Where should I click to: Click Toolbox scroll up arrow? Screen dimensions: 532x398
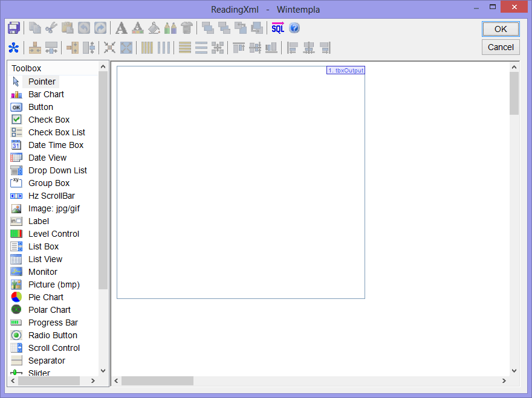tap(103, 67)
